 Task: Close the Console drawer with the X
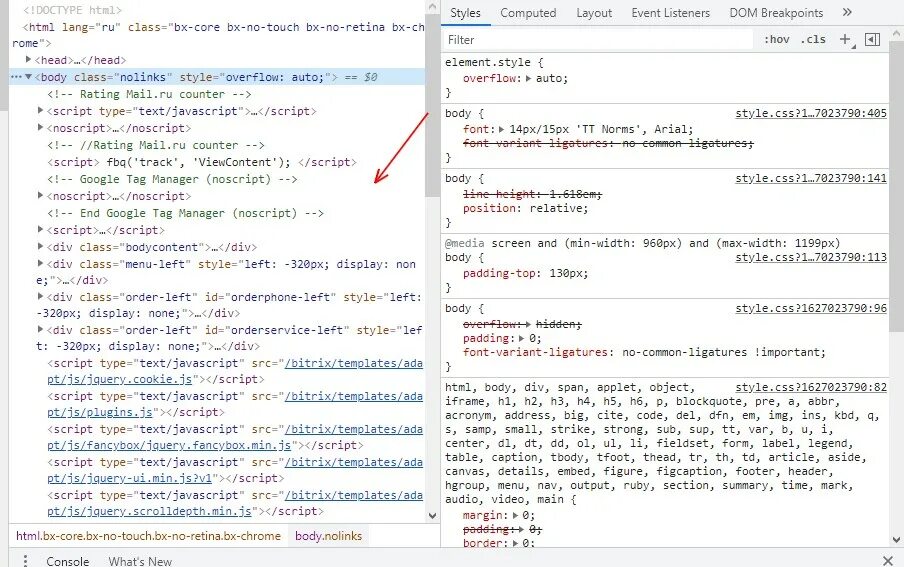pyautogui.click(x=888, y=561)
